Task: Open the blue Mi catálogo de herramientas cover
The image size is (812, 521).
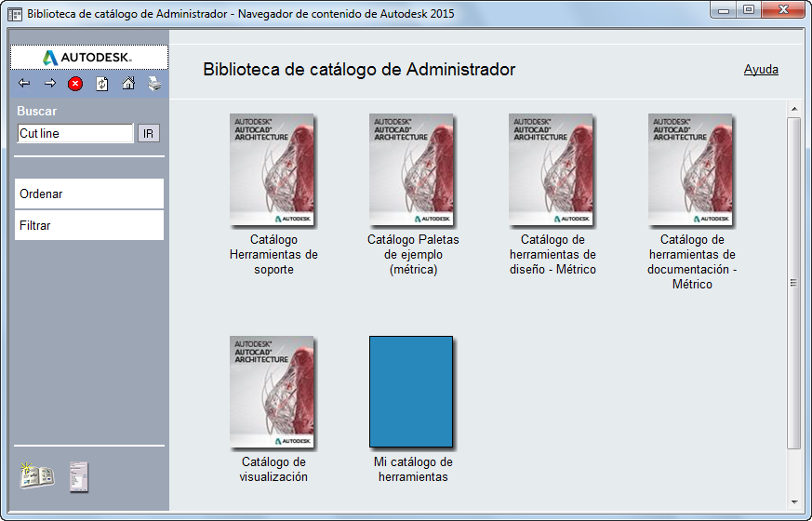Action: [x=411, y=392]
